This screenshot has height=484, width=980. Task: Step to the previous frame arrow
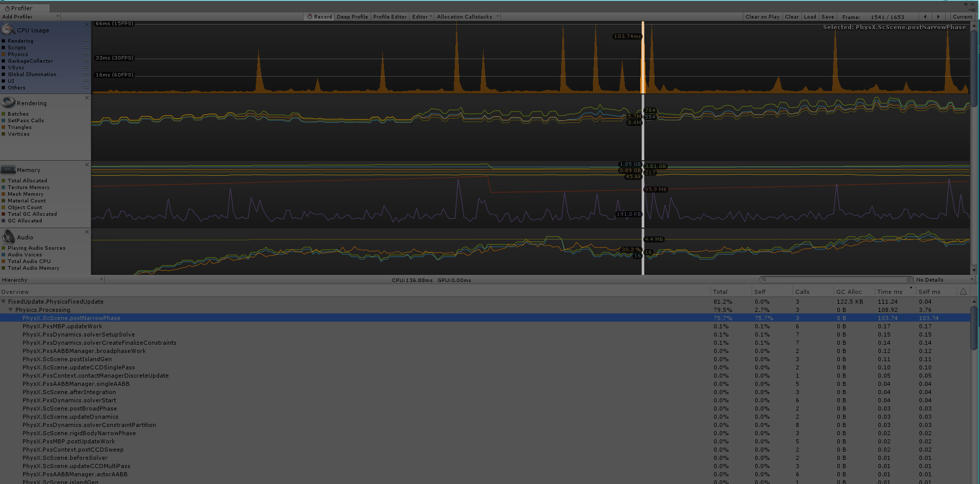(x=925, y=16)
